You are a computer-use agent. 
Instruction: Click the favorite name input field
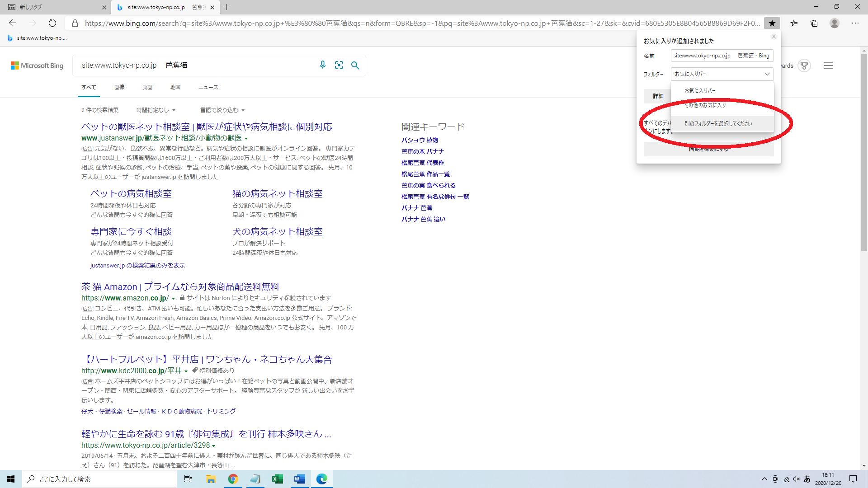point(722,56)
